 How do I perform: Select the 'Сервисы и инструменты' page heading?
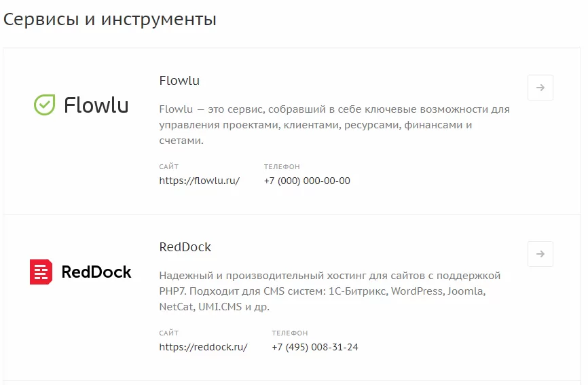[x=110, y=19]
